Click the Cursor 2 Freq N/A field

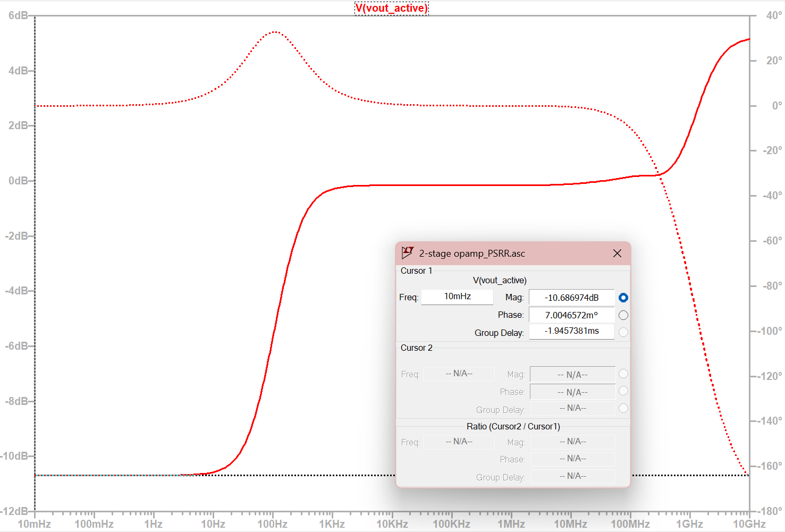tap(459, 374)
